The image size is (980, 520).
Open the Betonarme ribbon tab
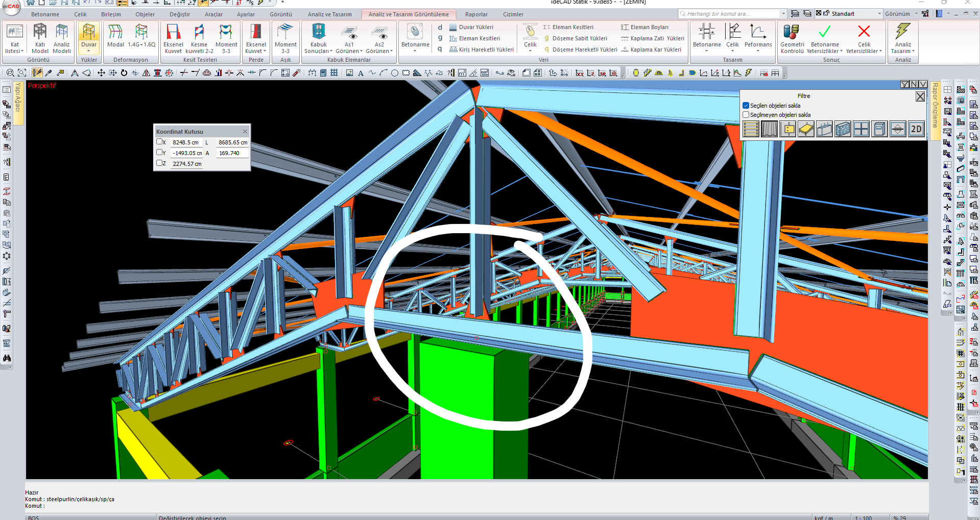[45, 14]
